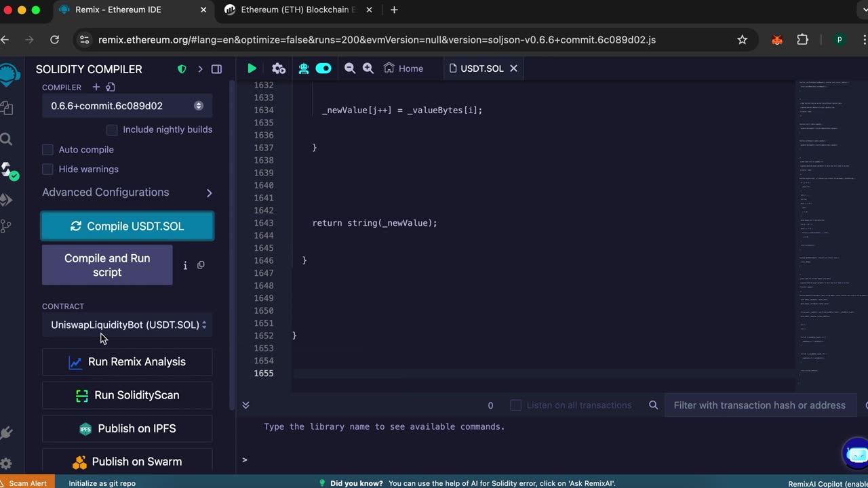
Task: Close the USDT.SOL editor tab
Action: point(513,68)
